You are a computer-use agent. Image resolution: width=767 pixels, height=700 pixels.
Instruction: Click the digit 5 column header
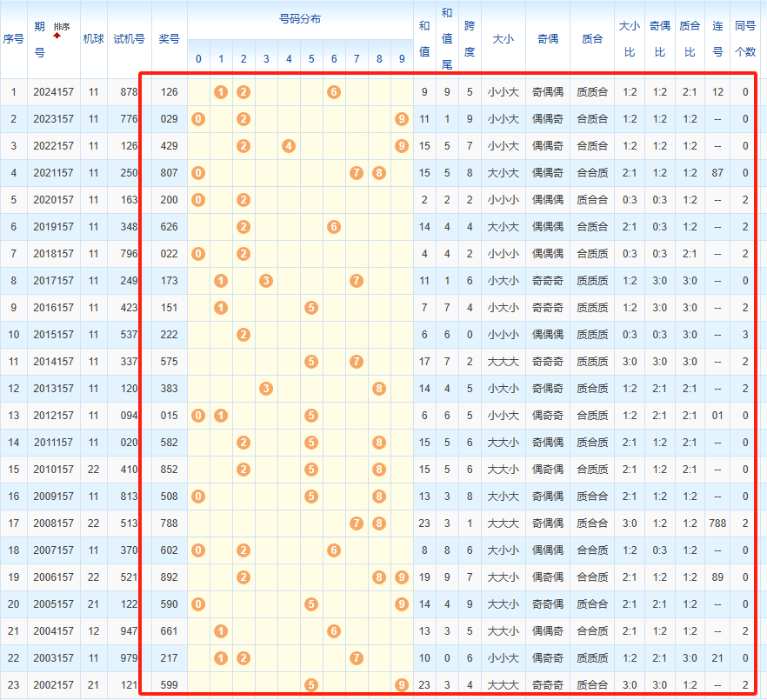(x=311, y=59)
